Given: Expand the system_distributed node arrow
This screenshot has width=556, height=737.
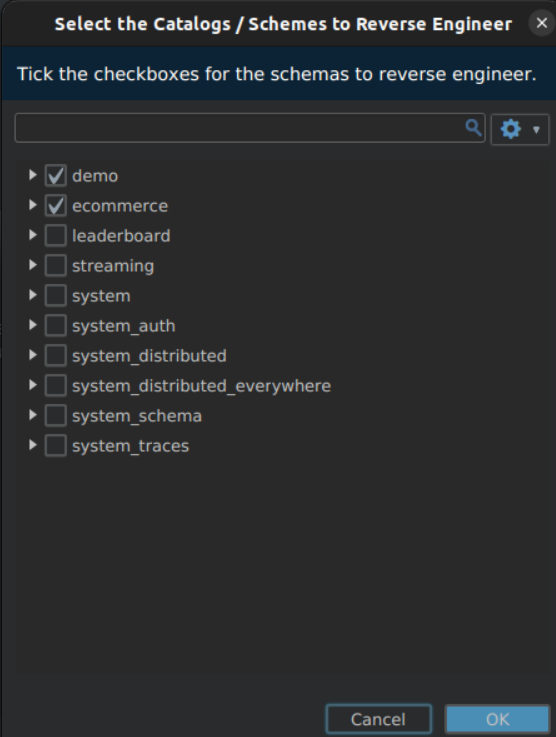Looking at the screenshot, I should (x=32, y=355).
